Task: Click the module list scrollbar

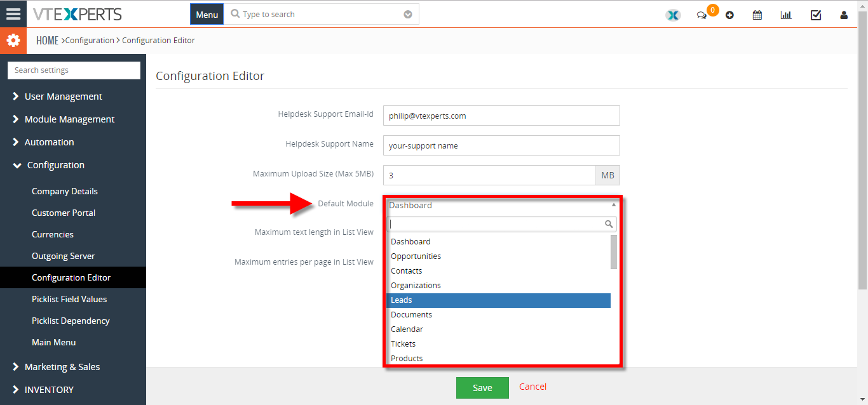Action: 614,252
